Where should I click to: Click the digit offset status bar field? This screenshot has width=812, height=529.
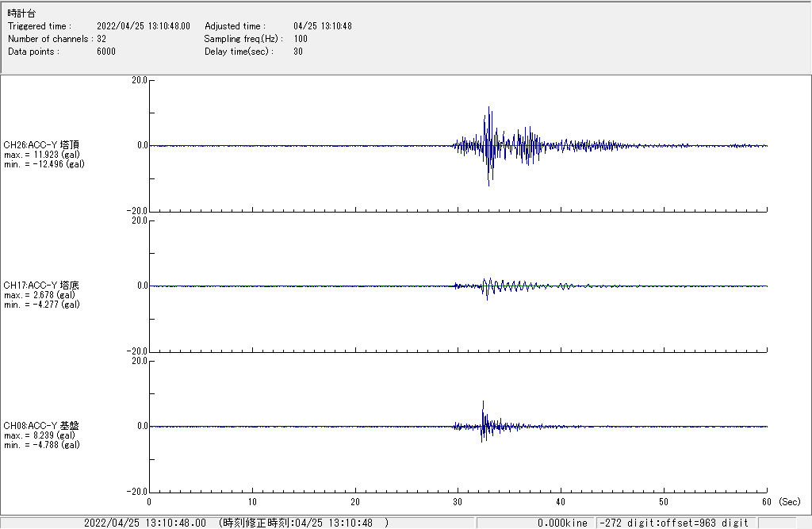674,523
